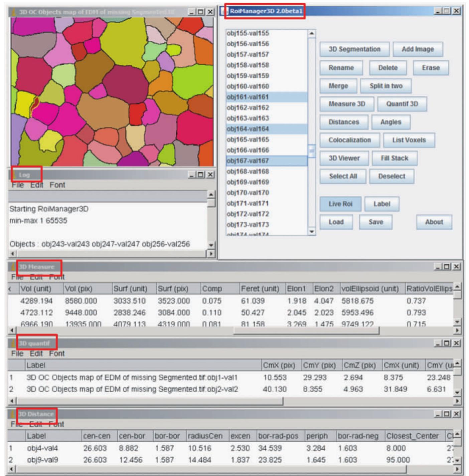
Task: Click the Fill Stack button
Action: pyautogui.click(x=395, y=158)
